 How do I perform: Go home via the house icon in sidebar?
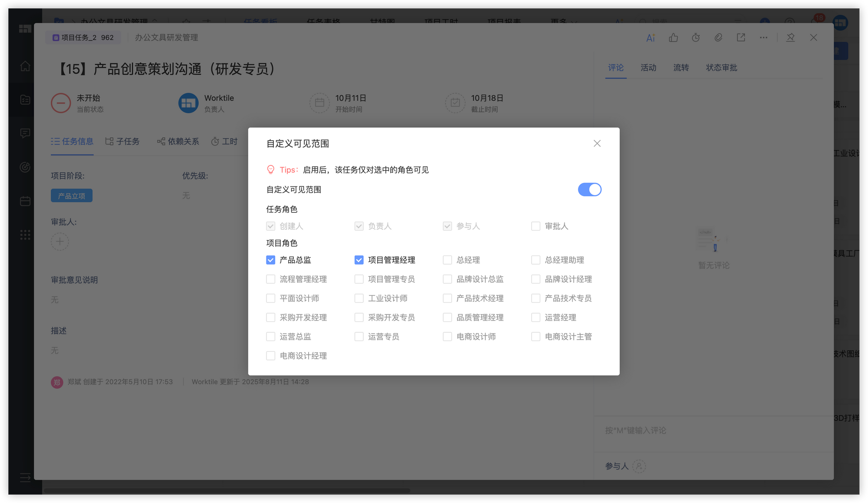25,66
